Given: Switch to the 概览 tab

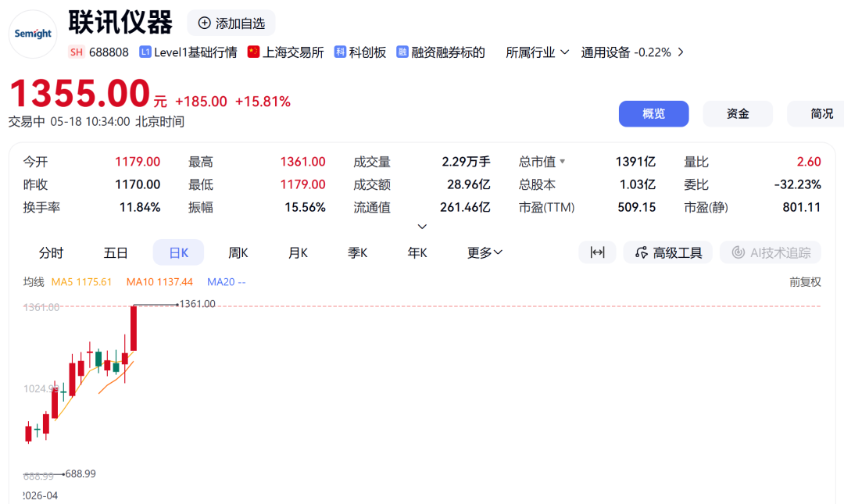Looking at the screenshot, I should coord(653,113).
